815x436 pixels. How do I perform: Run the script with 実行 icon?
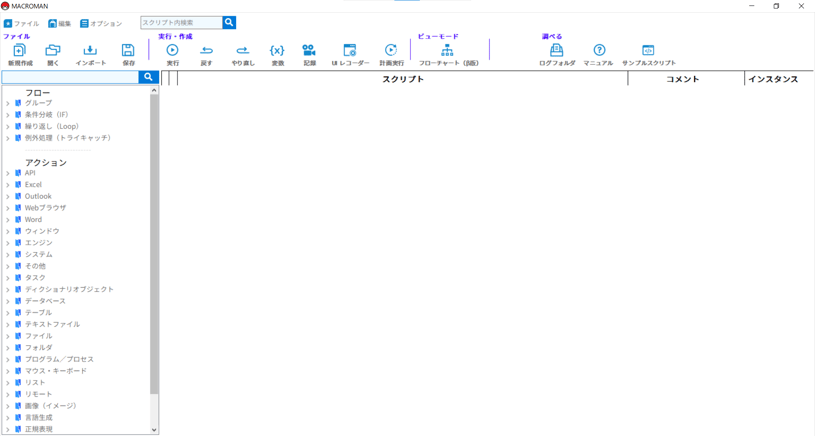click(x=172, y=50)
